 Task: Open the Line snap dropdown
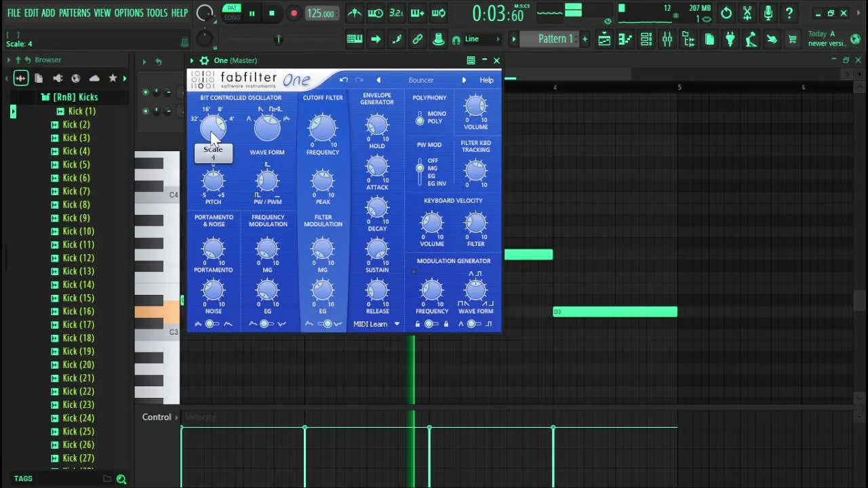pos(482,39)
